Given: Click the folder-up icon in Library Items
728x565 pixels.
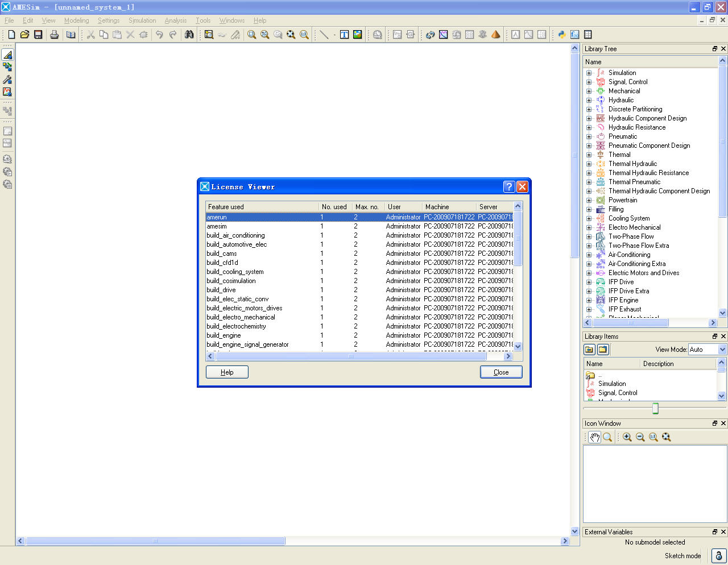Looking at the screenshot, I should 589,350.
